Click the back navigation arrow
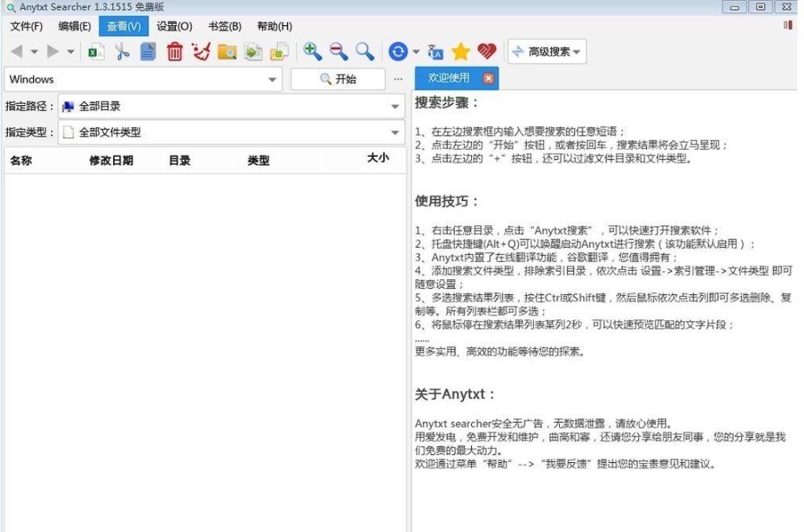 pyautogui.click(x=17, y=51)
